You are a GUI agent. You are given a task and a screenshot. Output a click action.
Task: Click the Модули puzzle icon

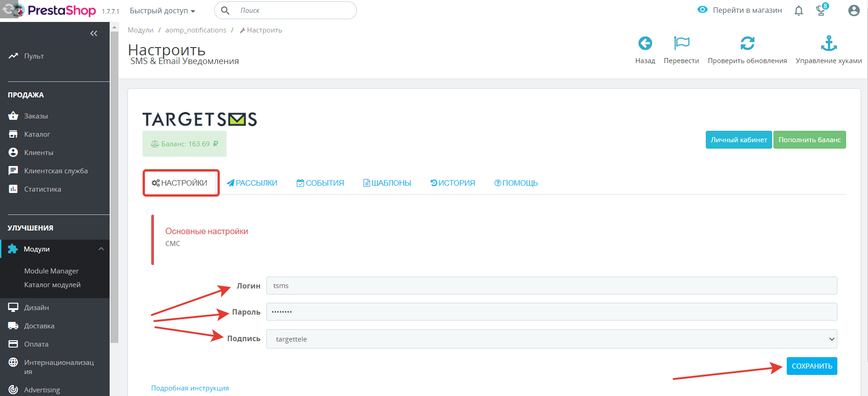coord(13,249)
